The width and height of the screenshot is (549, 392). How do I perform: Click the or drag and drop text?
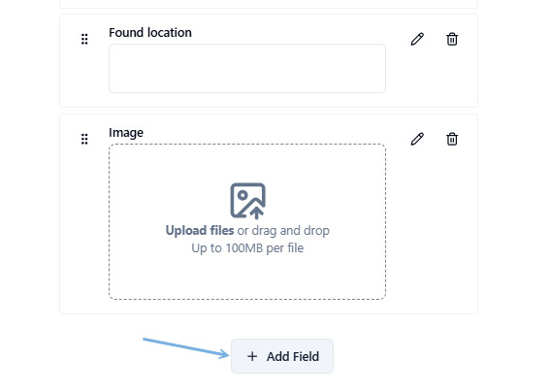283,231
